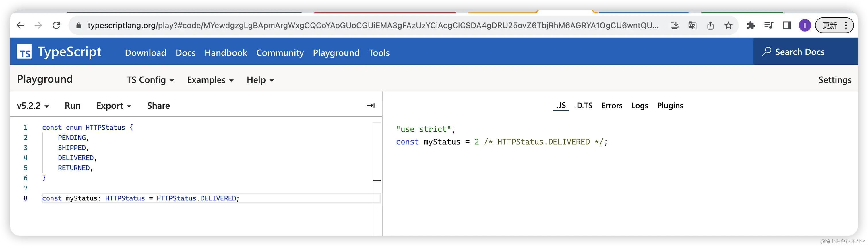Toggle the browser side panel icon
The width and height of the screenshot is (868, 246).
tap(787, 25)
